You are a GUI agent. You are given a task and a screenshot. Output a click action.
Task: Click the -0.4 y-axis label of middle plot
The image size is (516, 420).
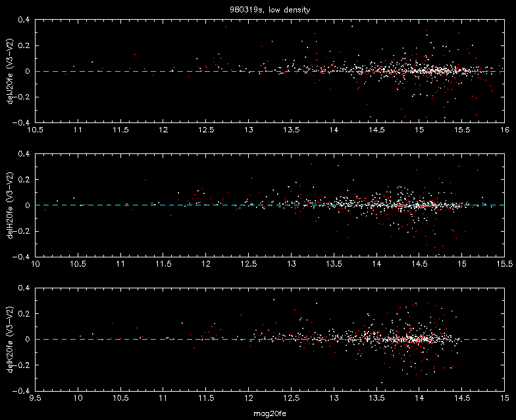21,257
